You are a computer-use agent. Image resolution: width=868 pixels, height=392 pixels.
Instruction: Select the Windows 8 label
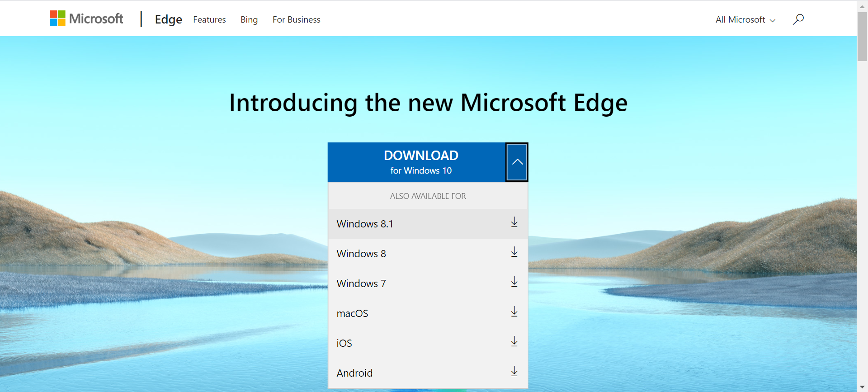361,254
